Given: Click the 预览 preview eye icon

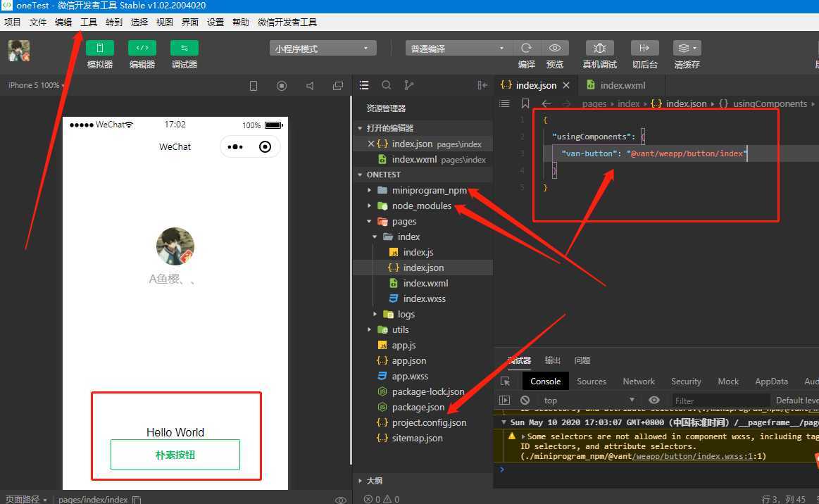Looking at the screenshot, I should (555, 48).
